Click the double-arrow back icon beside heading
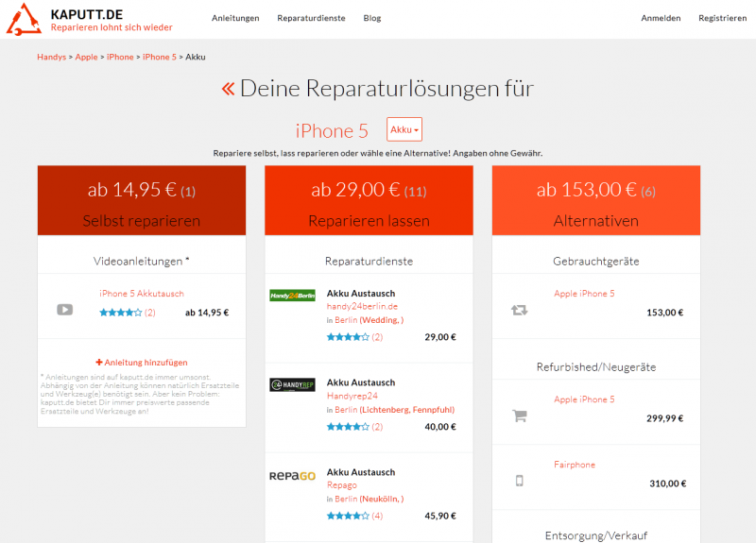 click(227, 89)
